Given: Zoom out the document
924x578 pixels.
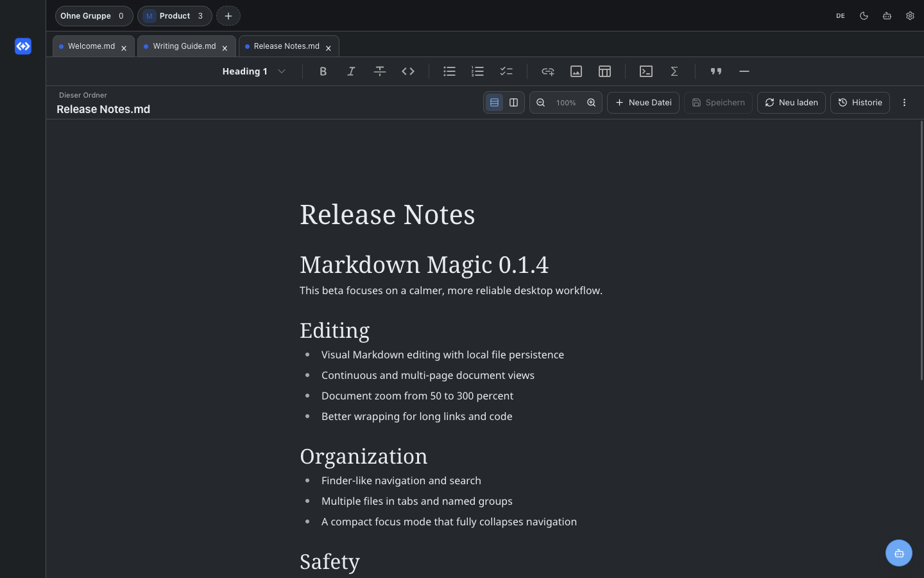Looking at the screenshot, I should [540, 103].
